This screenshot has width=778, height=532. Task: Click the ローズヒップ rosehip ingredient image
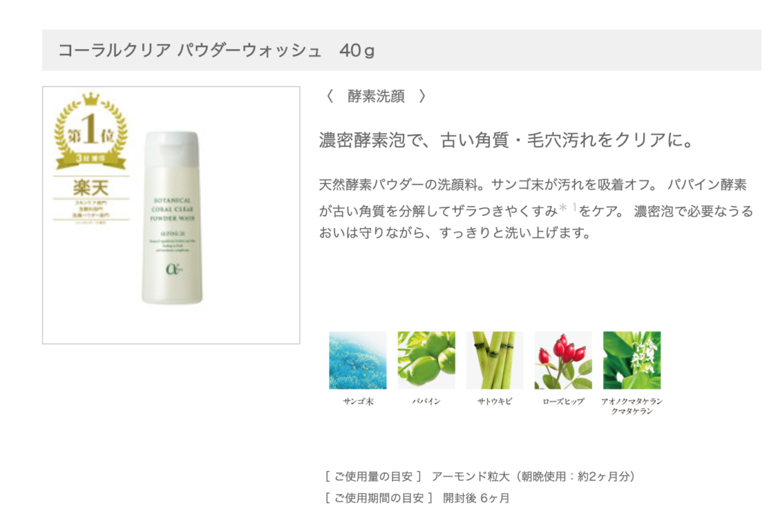click(x=563, y=360)
